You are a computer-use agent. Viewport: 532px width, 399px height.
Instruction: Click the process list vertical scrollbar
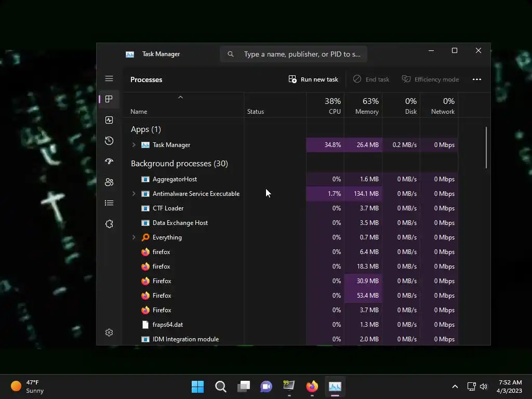pyautogui.click(x=486, y=148)
